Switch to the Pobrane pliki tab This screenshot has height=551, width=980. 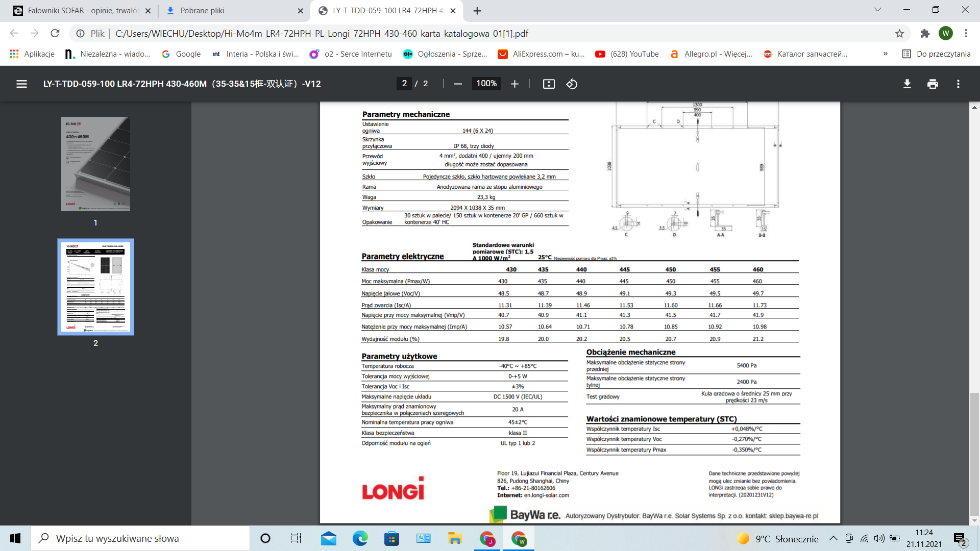pyautogui.click(x=234, y=11)
